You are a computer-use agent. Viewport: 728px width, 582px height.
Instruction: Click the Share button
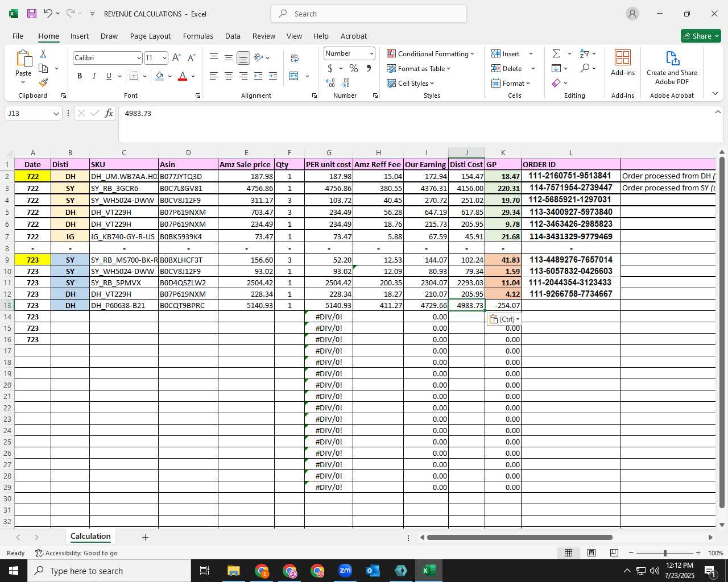pyautogui.click(x=701, y=36)
